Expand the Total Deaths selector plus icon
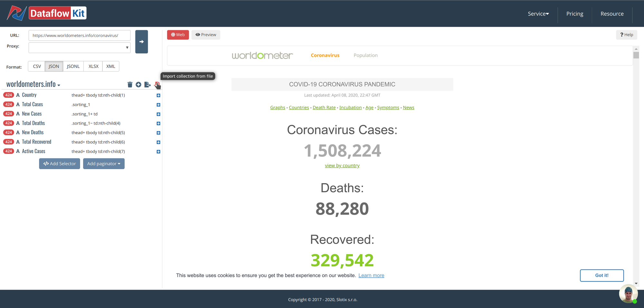This screenshot has height=308, width=644. click(x=158, y=123)
